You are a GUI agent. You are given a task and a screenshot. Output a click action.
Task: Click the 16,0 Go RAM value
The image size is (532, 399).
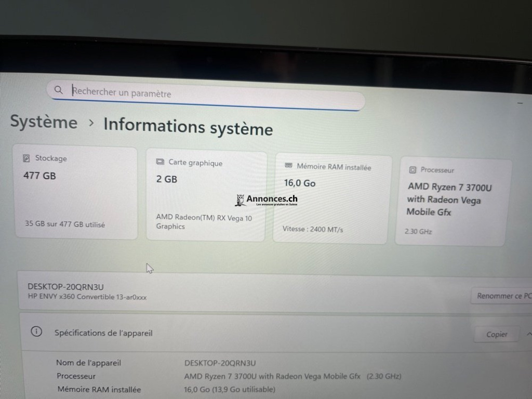[x=299, y=183]
